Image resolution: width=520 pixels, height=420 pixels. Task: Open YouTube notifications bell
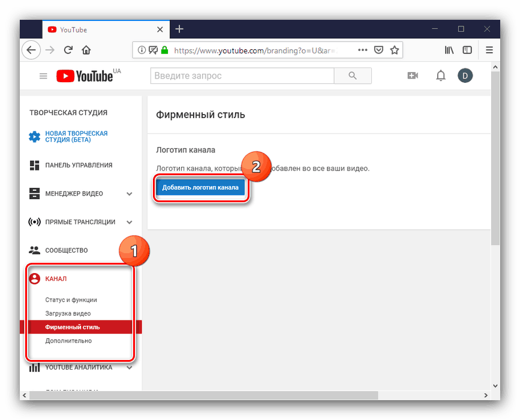point(440,76)
